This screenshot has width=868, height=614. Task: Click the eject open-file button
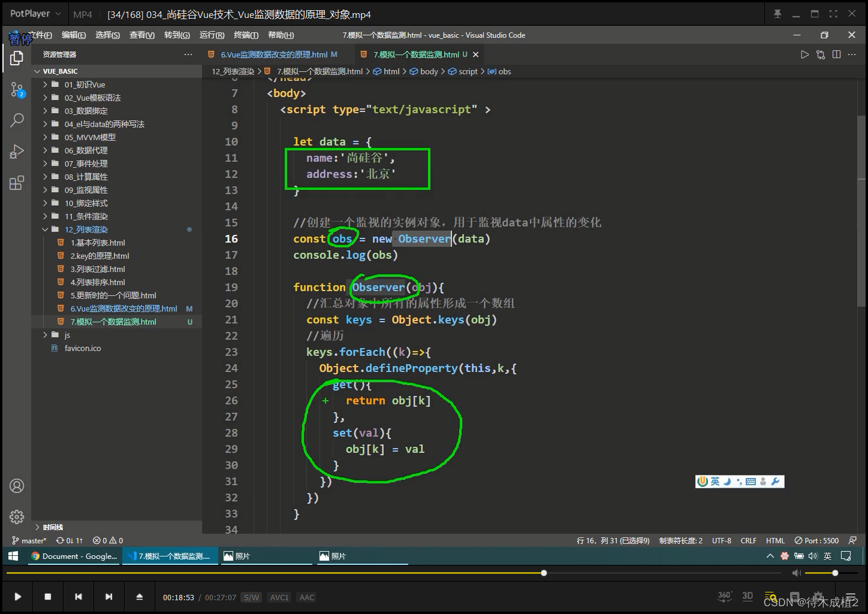[139, 597]
